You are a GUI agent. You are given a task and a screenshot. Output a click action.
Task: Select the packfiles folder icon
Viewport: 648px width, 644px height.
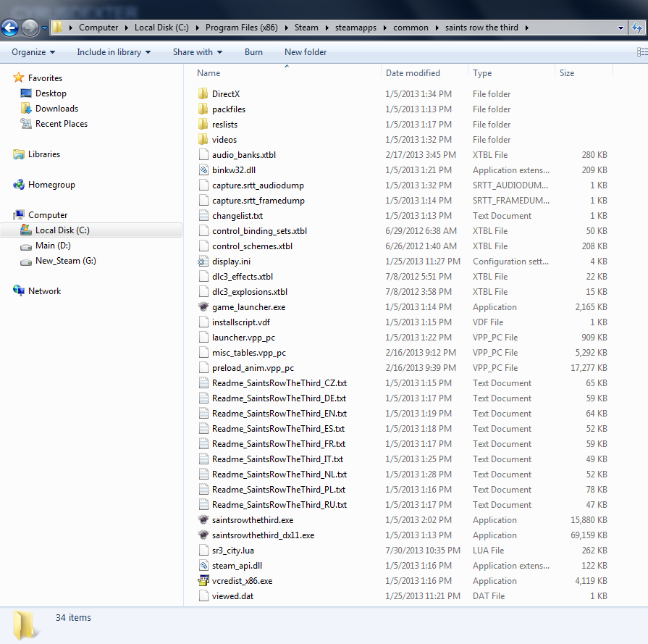tap(203, 109)
